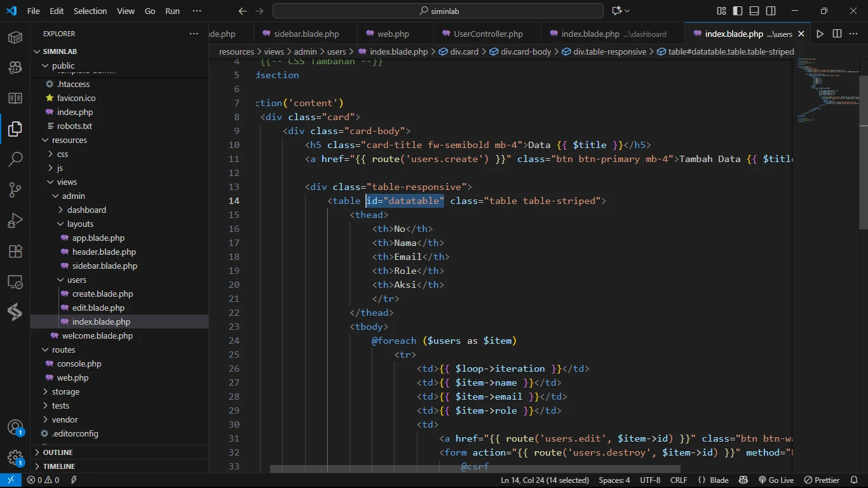Open the Run and Debug view
Screen dimensions: 868x488
coord(15,220)
